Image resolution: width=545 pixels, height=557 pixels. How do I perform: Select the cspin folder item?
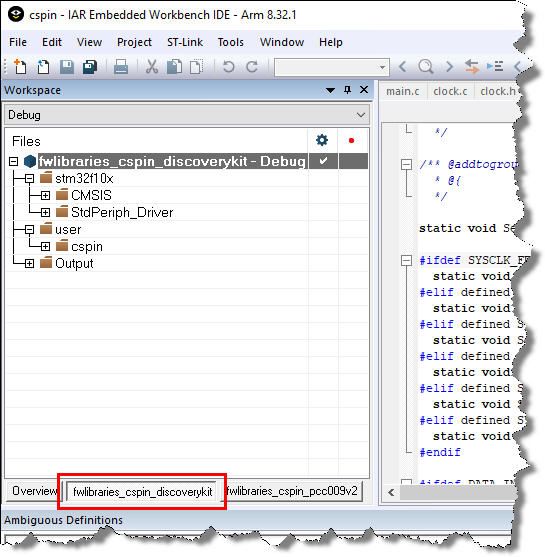click(87, 247)
